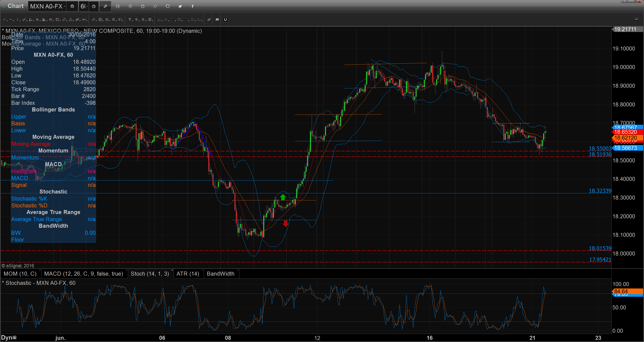Click the Close value 18.49900 in data window
Screen dimensions: 644x342
(84, 82)
